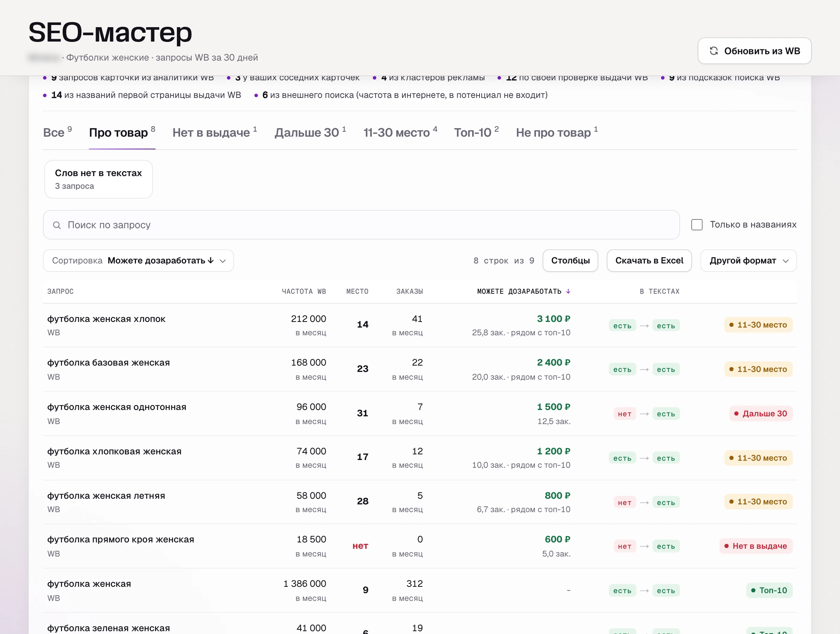Click the Столбцы button
840x634 pixels.
click(x=570, y=260)
